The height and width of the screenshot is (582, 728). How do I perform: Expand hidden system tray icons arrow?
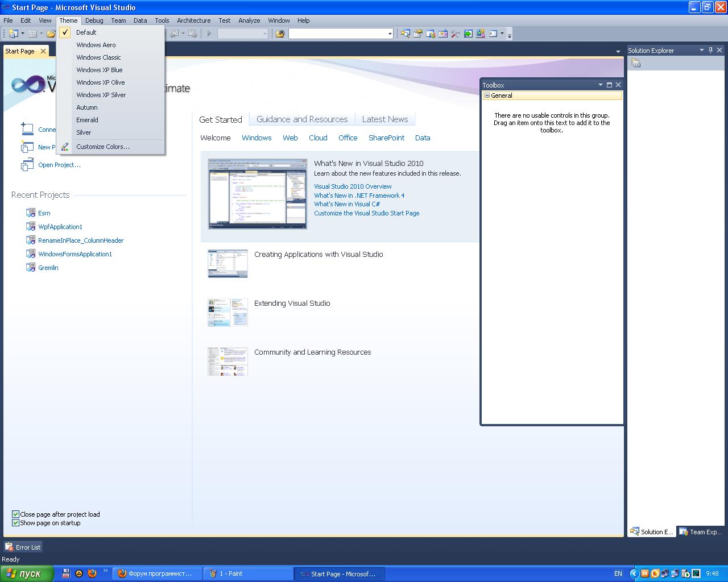point(634,574)
